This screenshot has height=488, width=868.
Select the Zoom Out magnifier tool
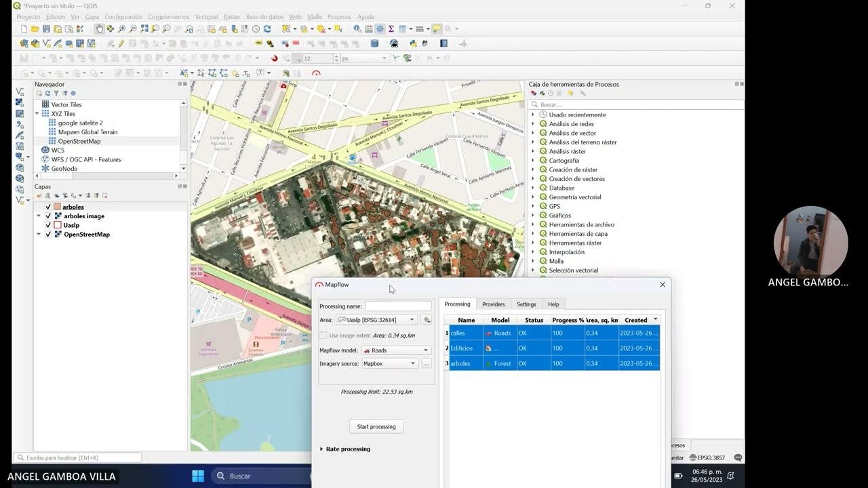(133, 29)
